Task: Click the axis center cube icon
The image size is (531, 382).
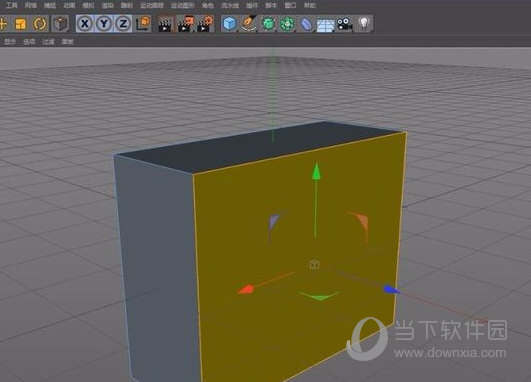Action: pos(315,264)
